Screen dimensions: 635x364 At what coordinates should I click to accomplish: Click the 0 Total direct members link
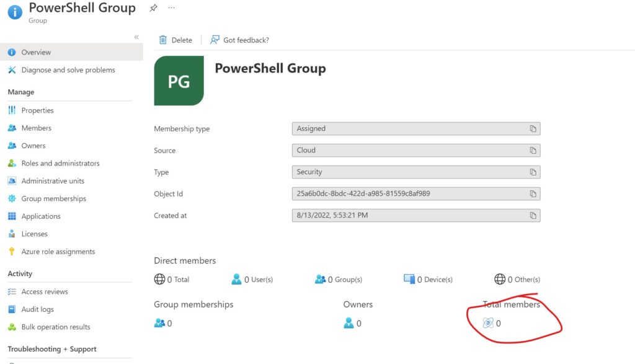pyautogui.click(x=172, y=280)
